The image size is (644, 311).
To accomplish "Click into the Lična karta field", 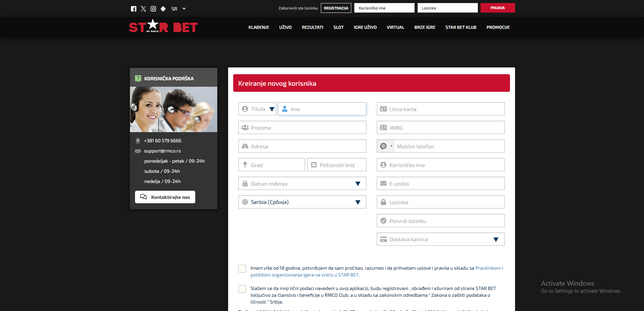I will [x=441, y=109].
